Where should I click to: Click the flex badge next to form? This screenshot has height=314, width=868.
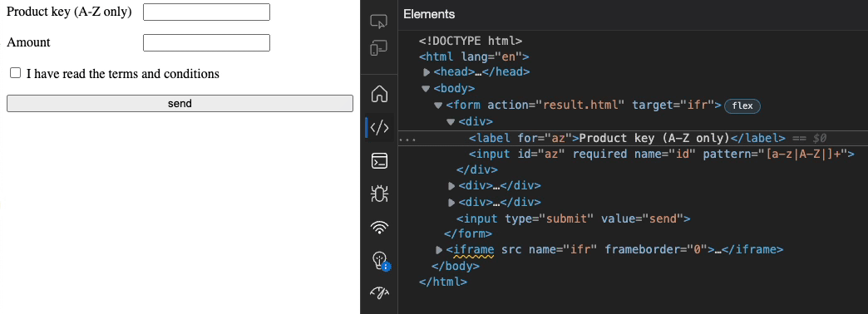742,105
